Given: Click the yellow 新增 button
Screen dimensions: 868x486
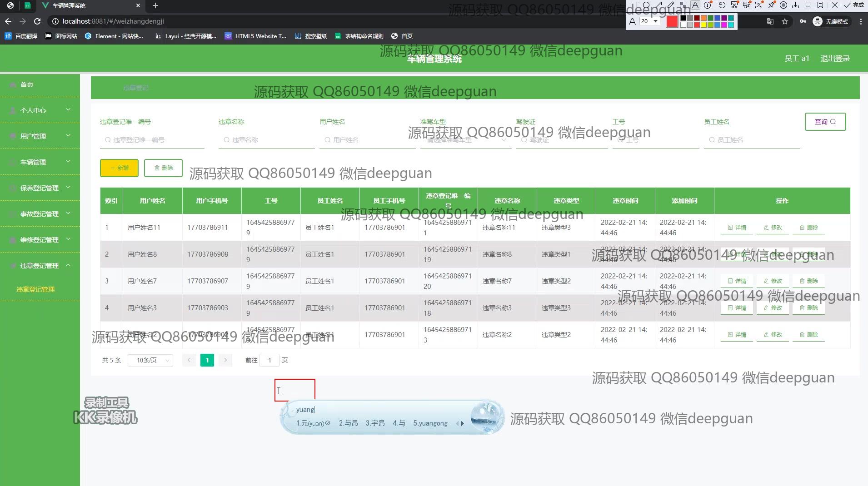Looking at the screenshot, I should [119, 168].
